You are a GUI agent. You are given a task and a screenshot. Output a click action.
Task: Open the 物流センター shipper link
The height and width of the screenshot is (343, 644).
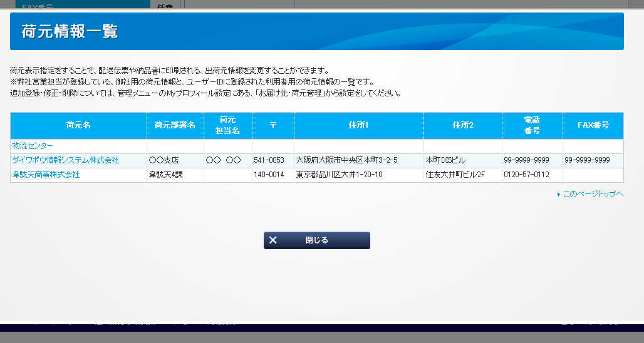pos(33,145)
